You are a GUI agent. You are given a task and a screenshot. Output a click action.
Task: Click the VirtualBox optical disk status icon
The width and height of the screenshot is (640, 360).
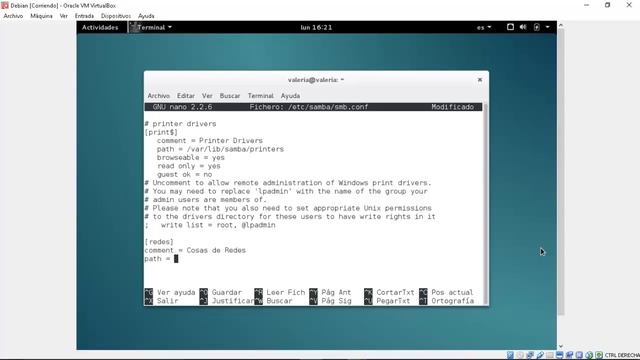pyautogui.click(x=520, y=355)
